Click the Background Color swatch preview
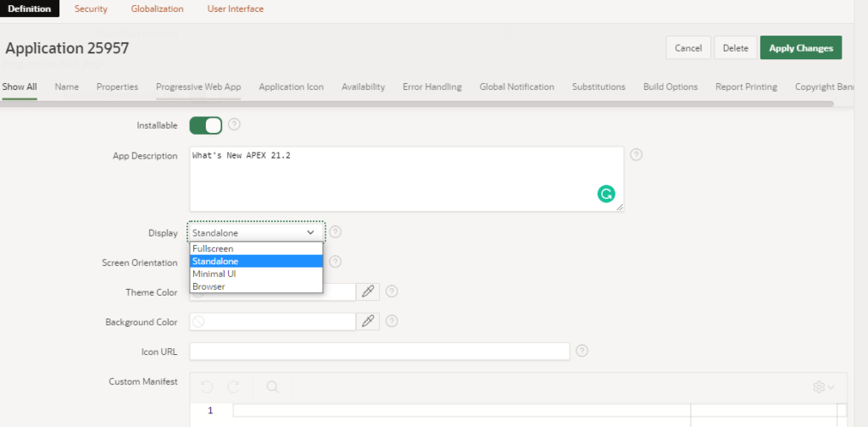 pos(198,322)
